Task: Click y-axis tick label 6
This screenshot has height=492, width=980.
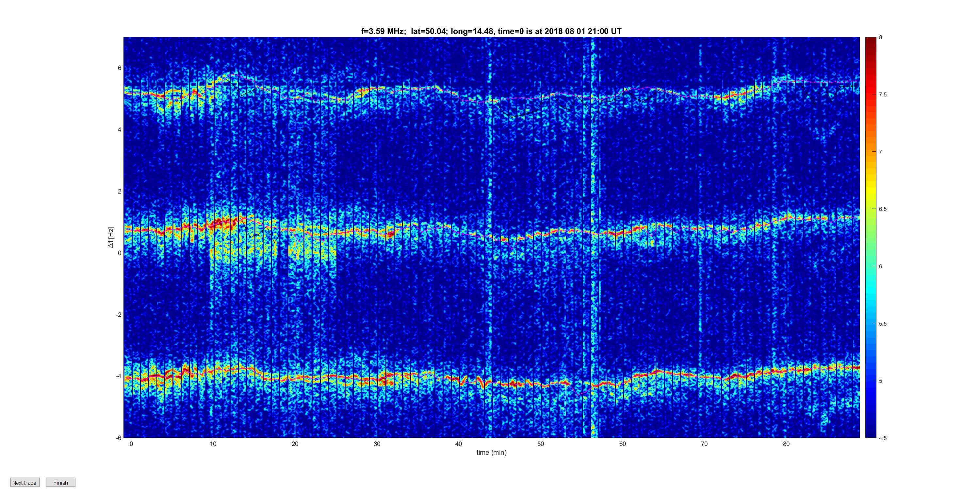Action: [120, 68]
